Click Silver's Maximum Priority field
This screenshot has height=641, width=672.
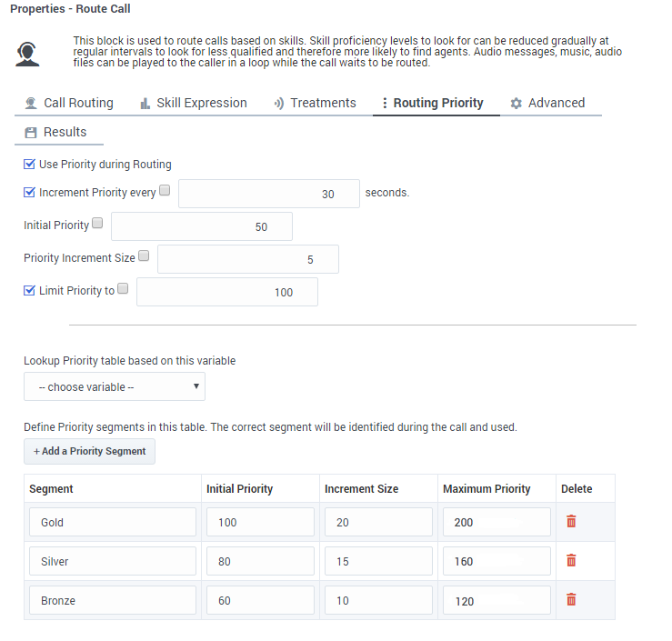click(x=496, y=562)
